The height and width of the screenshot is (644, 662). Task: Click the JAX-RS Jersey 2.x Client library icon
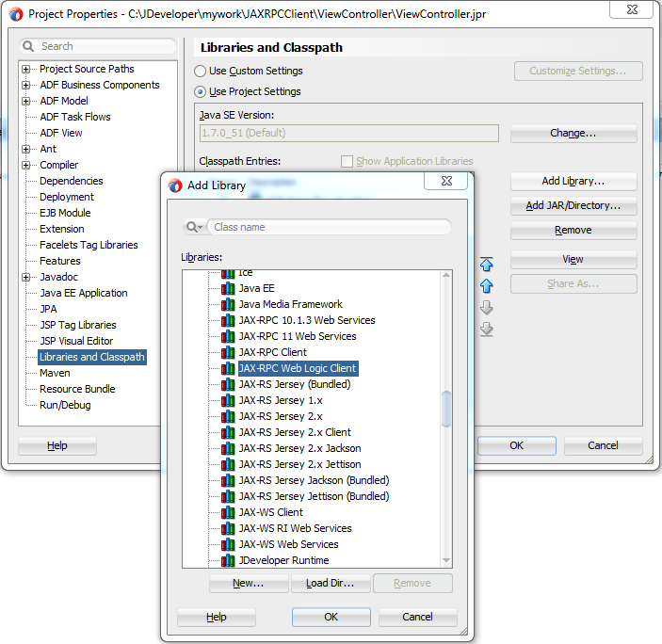click(x=228, y=432)
